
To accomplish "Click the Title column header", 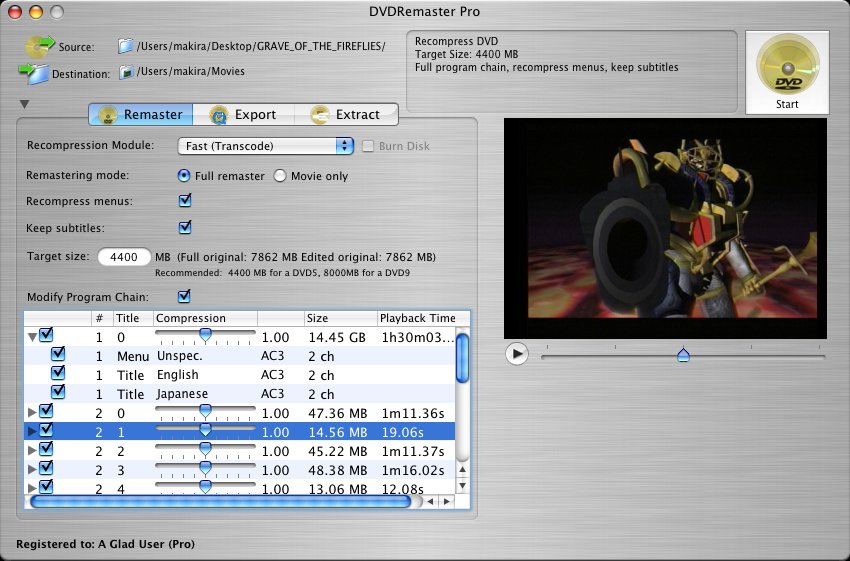I will pyautogui.click(x=133, y=318).
